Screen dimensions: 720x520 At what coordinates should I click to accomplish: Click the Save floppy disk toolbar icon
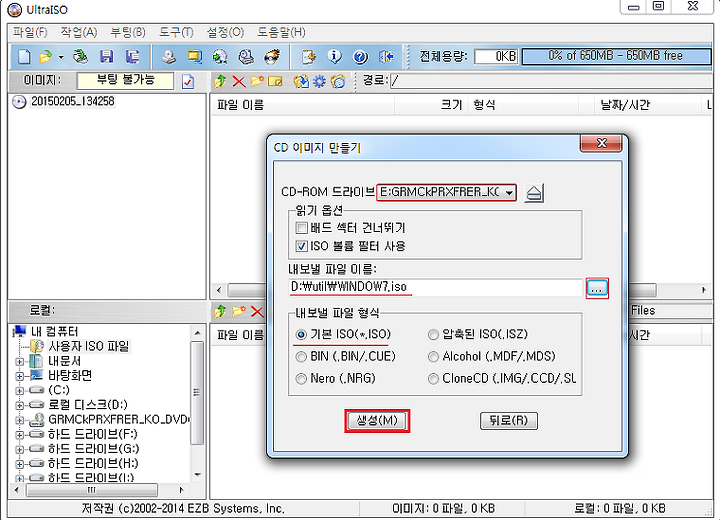pyautogui.click(x=107, y=57)
